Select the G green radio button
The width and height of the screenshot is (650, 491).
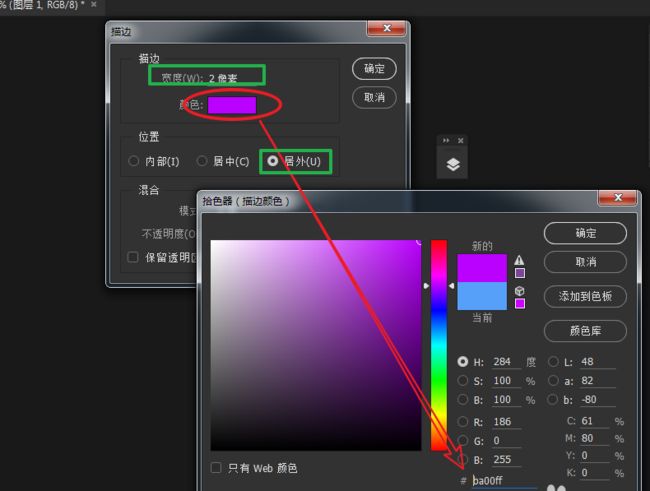[x=463, y=440]
